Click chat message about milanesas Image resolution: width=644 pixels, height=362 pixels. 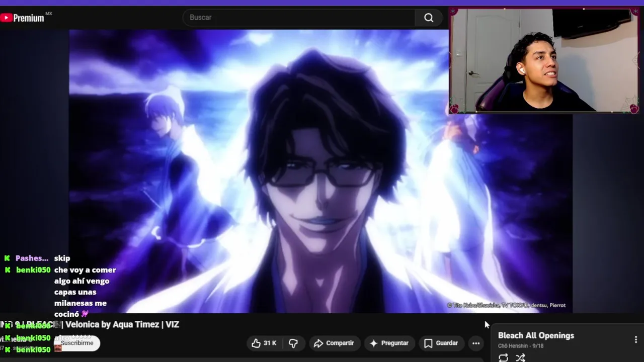point(85,292)
